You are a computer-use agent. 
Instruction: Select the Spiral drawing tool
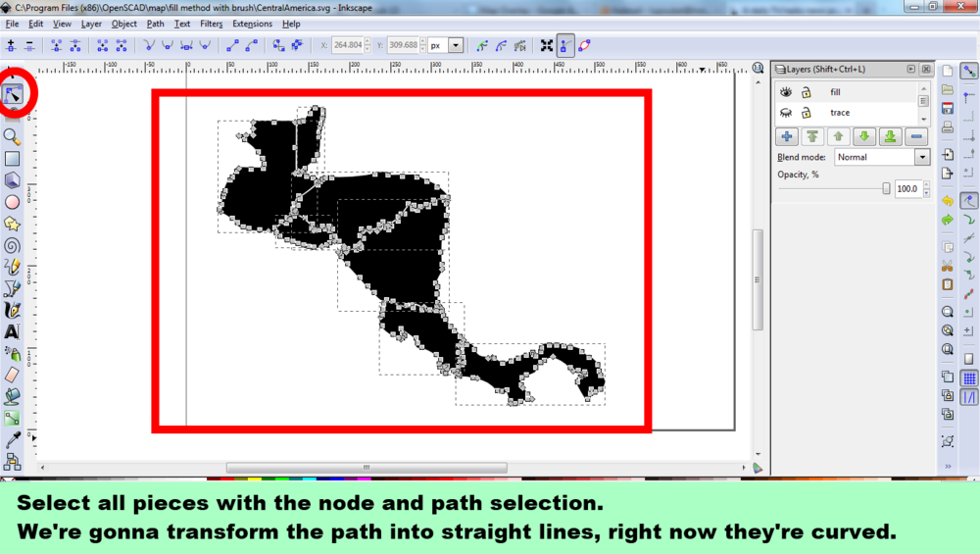[12, 245]
